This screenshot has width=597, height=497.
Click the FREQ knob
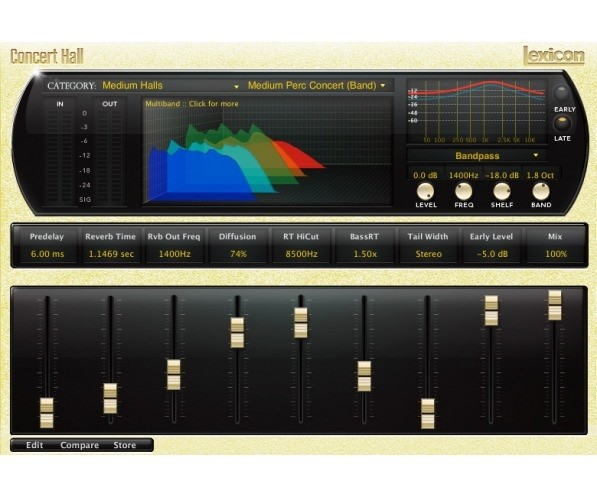click(463, 192)
